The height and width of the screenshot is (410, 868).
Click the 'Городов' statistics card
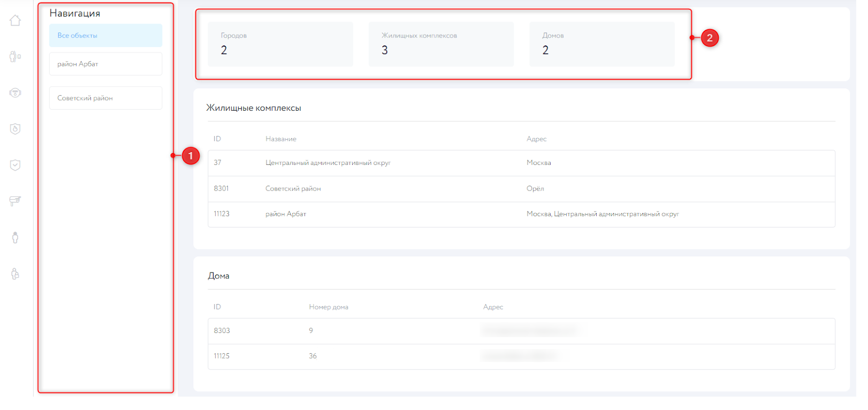coord(280,44)
